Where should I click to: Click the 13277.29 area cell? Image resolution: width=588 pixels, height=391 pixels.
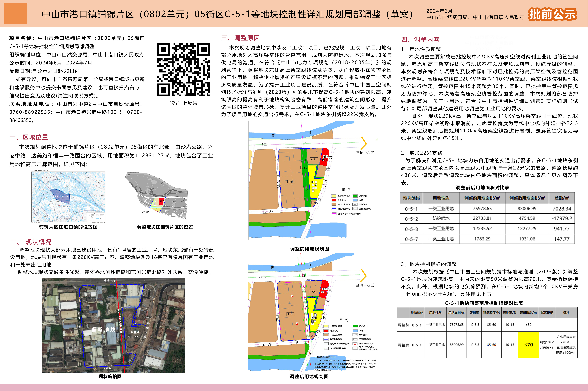pos(527,229)
